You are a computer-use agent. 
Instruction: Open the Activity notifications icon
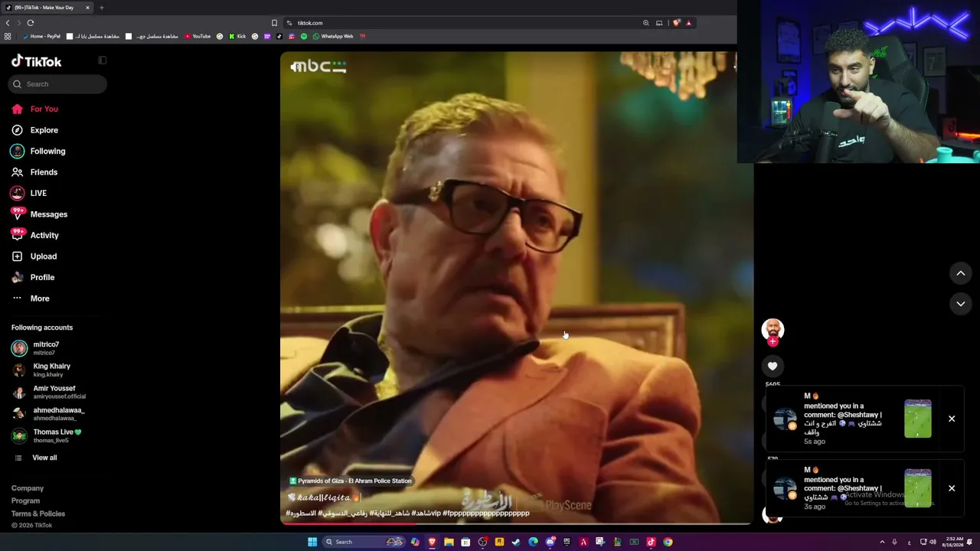17,235
